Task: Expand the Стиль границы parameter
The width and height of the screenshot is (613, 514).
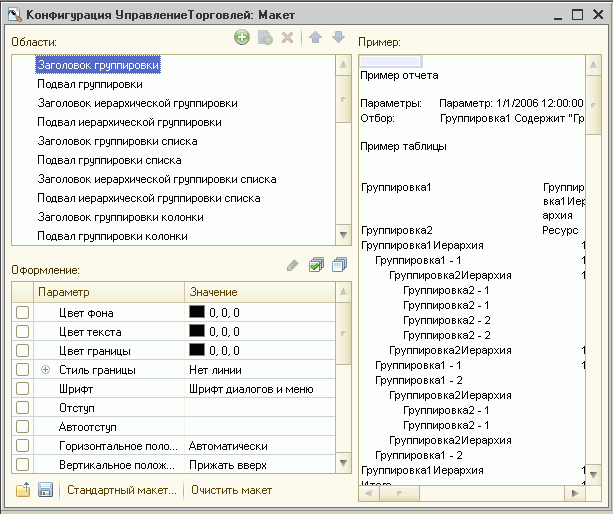Action: (45, 370)
